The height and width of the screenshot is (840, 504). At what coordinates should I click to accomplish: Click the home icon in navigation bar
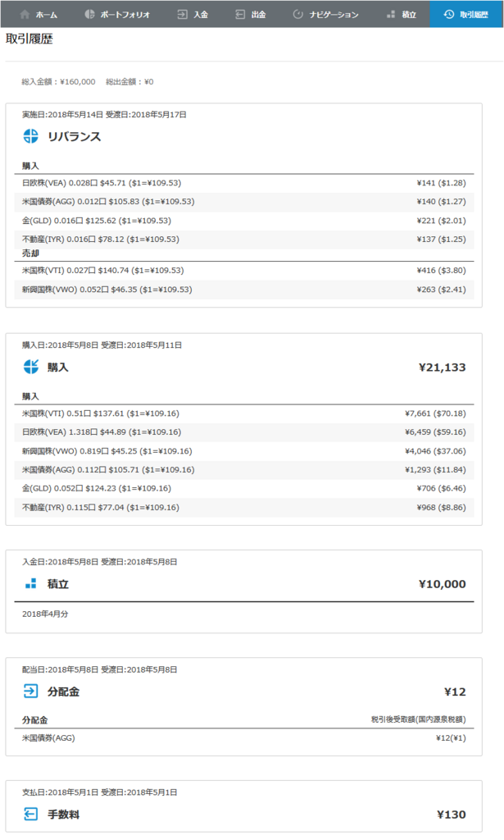25,15
